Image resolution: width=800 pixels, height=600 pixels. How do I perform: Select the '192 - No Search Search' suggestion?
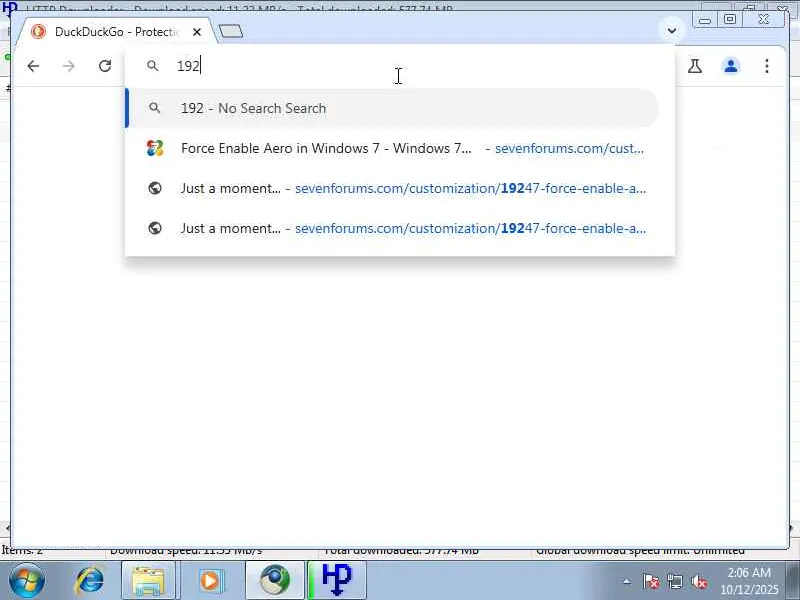tap(392, 108)
